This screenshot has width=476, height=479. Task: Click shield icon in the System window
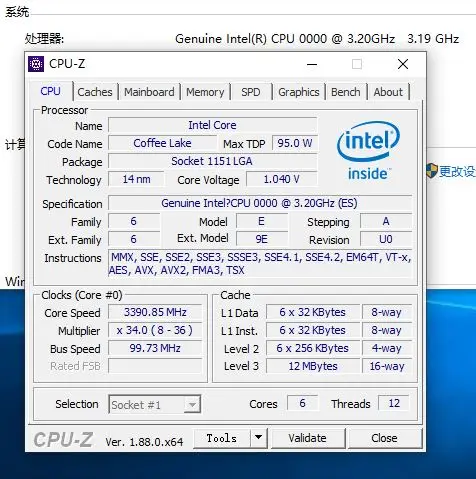click(432, 171)
